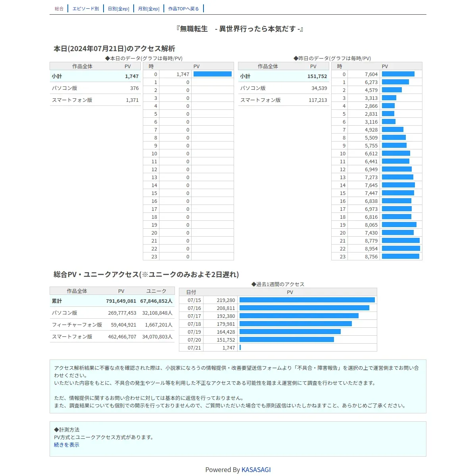The width and height of the screenshot is (476, 476).
Task: Go back via 作品TOPへ戻る
Action: pyautogui.click(x=184, y=9)
